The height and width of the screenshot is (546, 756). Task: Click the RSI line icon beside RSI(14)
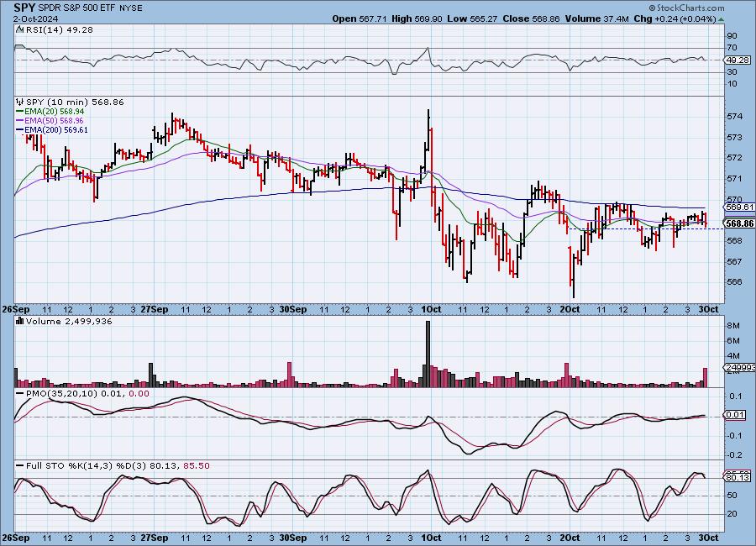pyautogui.click(x=20, y=29)
